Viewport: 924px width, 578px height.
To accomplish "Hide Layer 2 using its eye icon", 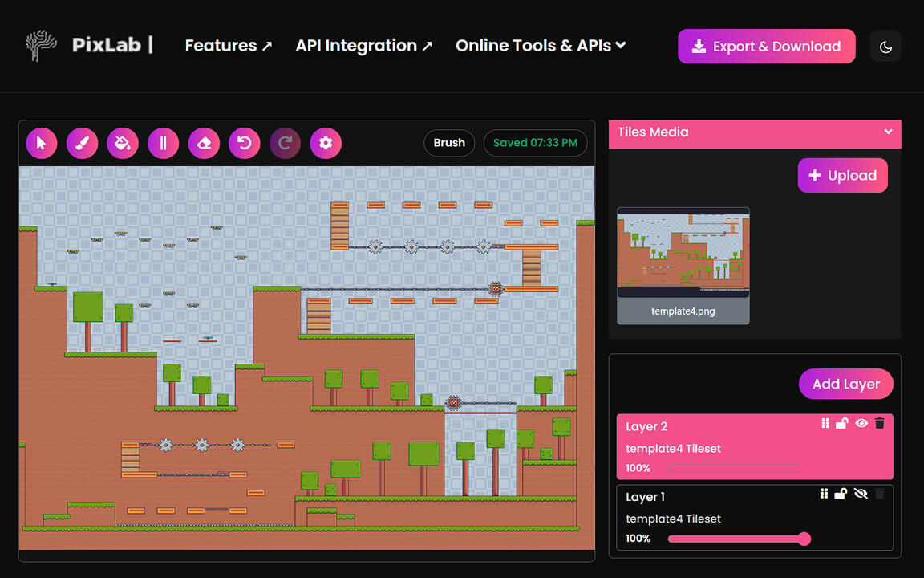I will click(x=861, y=423).
